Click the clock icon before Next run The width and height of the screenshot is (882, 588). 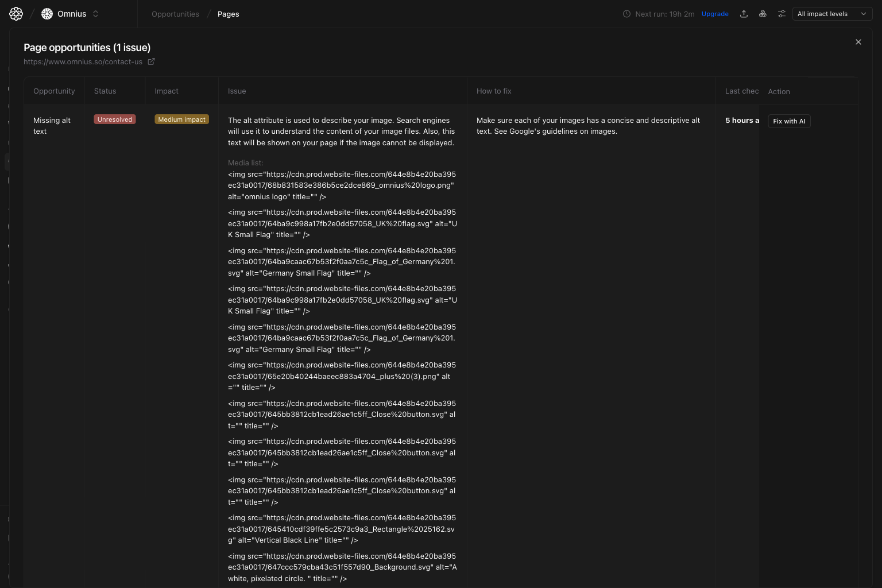[626, 14]
